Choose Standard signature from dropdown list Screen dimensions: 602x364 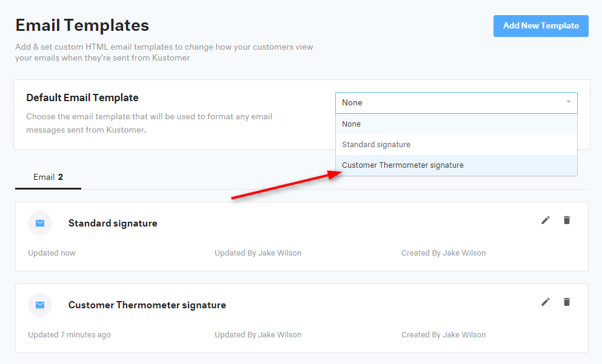[456, 145]
